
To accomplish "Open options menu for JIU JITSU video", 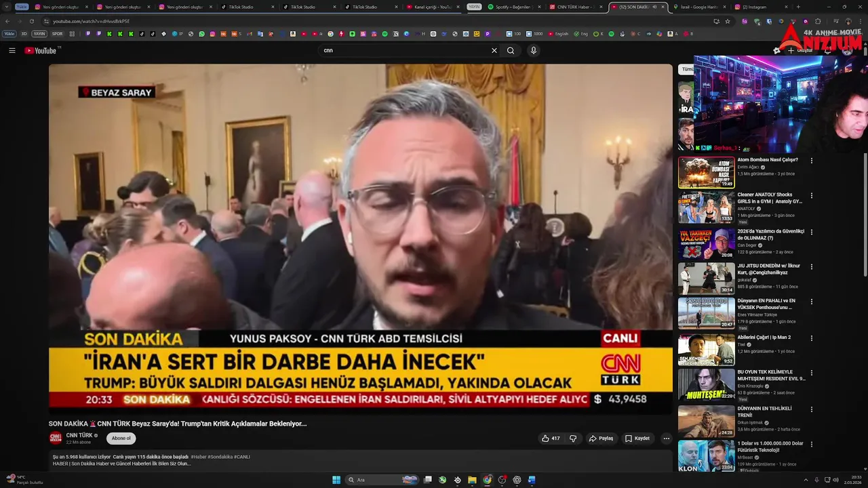I will [811, 267].
